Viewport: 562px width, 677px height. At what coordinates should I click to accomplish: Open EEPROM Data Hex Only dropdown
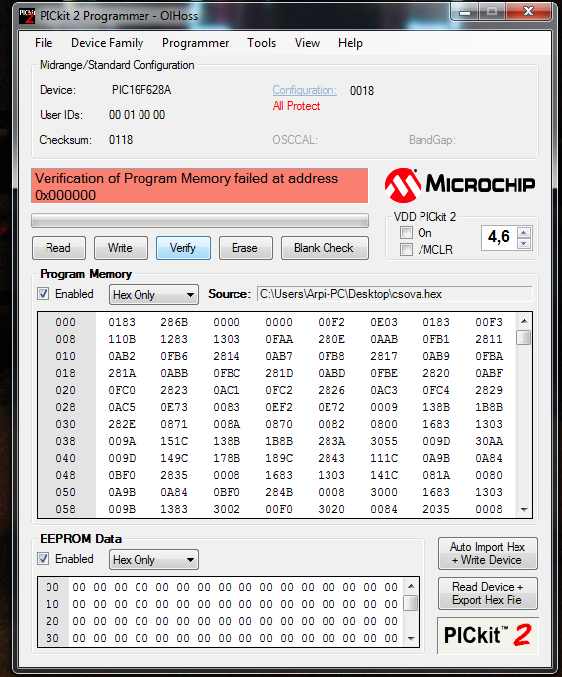pyautogui.click(x=154, y=560)
